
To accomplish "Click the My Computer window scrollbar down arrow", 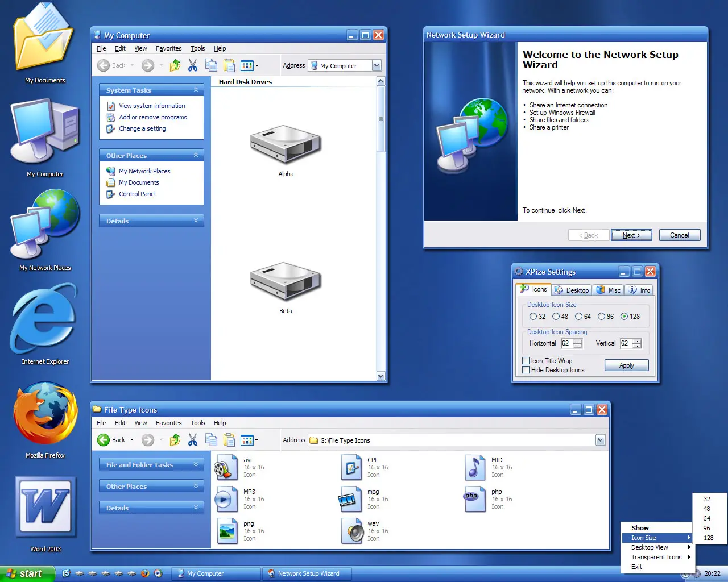I will [380, 376].
